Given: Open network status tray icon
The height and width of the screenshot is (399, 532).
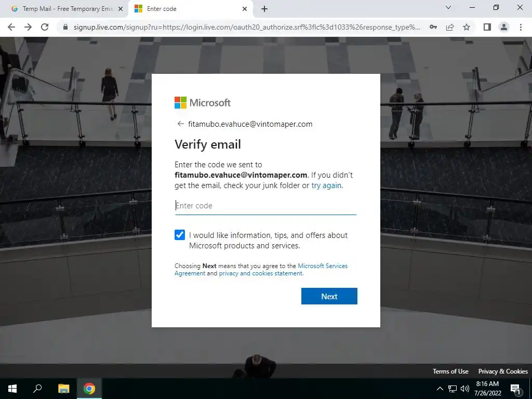Looking at the screenshot, I should [x=453, y=389].
